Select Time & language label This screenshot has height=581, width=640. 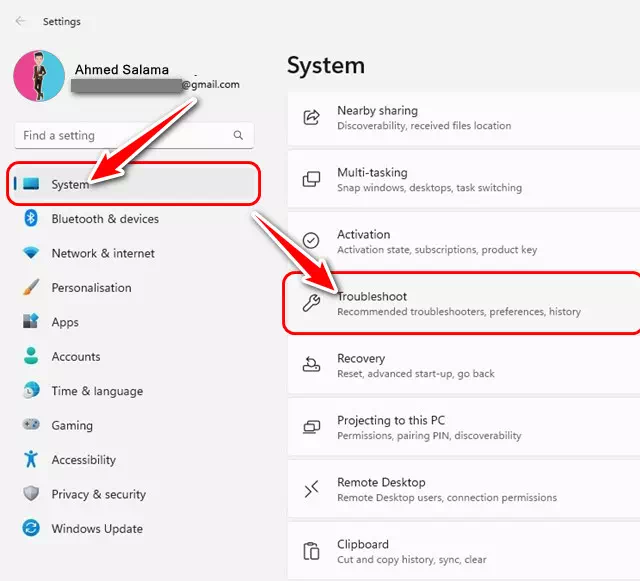(x=97, y=391)
